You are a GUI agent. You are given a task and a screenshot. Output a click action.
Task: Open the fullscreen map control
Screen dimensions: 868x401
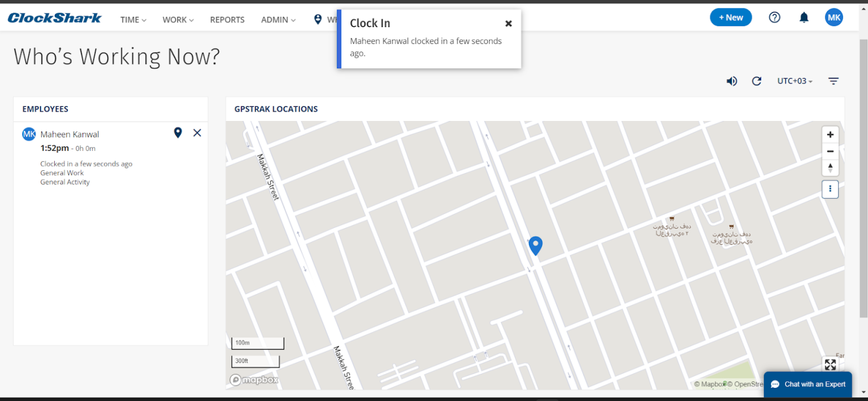click(830, 365)
